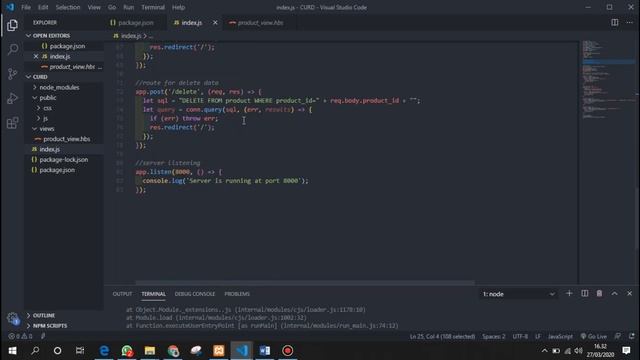
Task: Open the Edit menu
Action: coord(43,7)
